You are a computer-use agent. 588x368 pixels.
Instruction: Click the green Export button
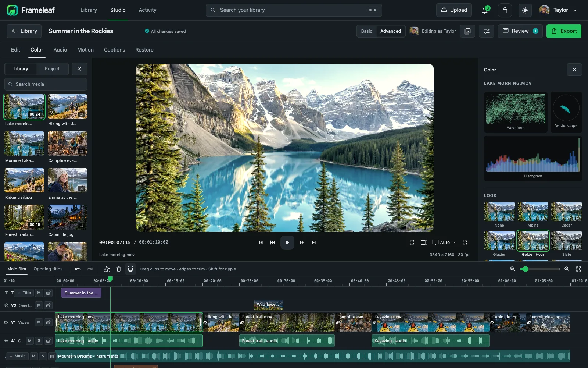pyautogui.click(x=564, y=31)
